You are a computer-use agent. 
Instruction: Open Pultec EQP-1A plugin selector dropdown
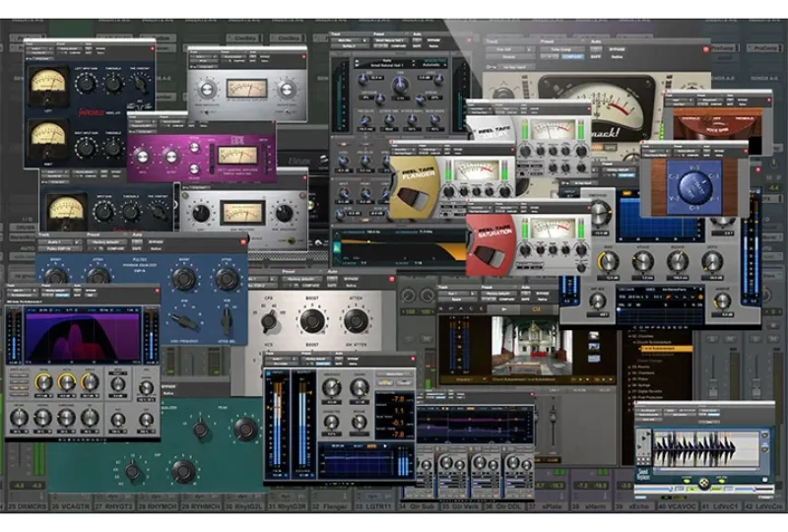60,248
